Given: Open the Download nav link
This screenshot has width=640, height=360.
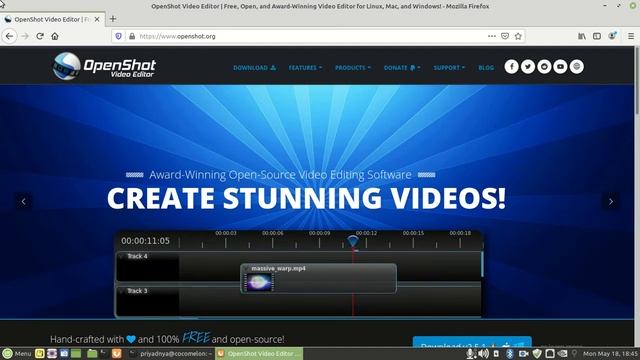Looking at the screenshot, I should point(255,67).
